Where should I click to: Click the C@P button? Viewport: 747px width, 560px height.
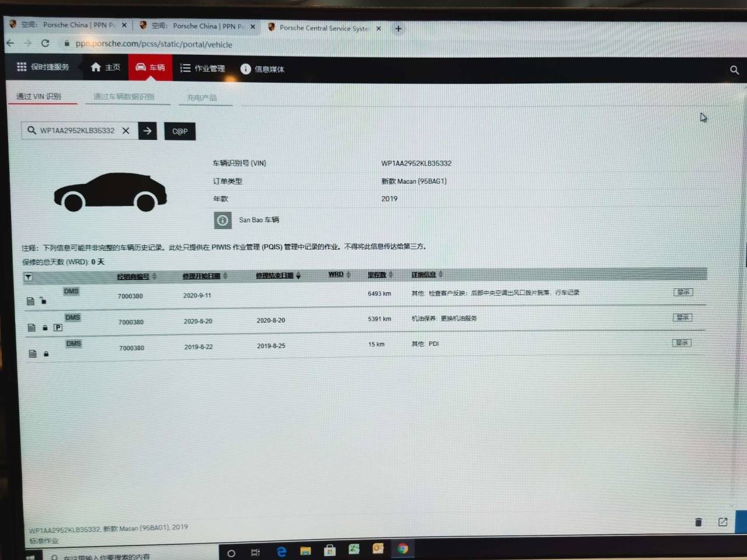[x=180, y=131]
